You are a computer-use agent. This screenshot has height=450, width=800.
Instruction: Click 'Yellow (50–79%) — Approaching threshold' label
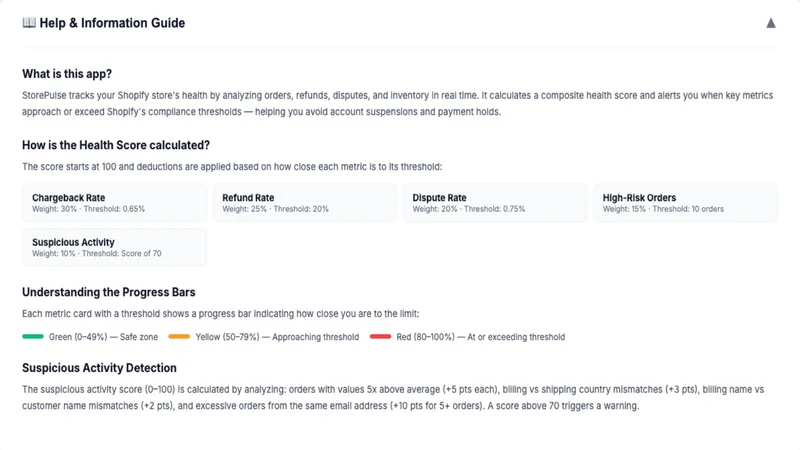[x=277, y=337]
